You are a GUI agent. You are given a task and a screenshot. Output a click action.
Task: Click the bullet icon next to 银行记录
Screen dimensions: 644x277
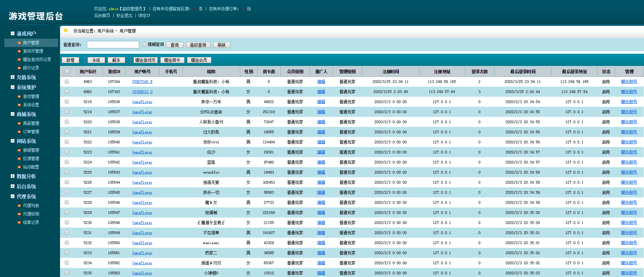[x=19, y=68]
